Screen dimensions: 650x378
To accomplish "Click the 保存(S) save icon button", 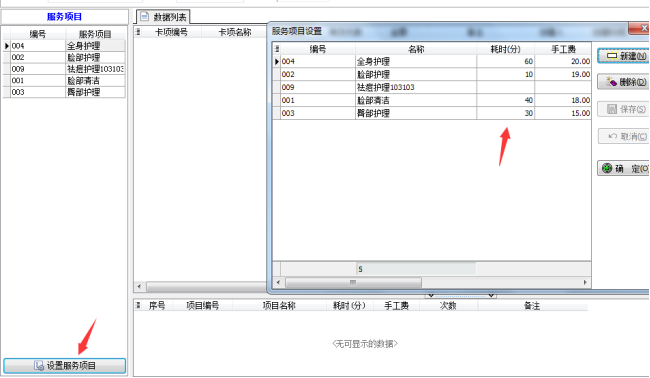I will [x=612, y=109].
